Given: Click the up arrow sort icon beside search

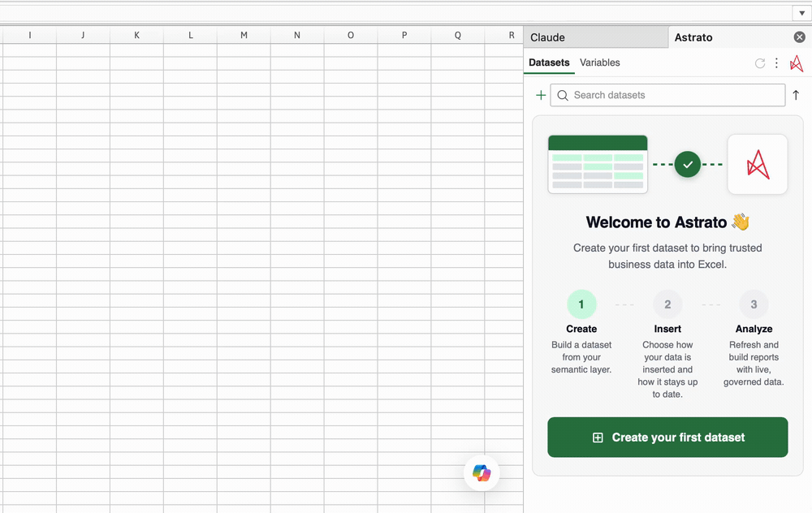Looking at the screenshot, I should click(x=796, y=95).
